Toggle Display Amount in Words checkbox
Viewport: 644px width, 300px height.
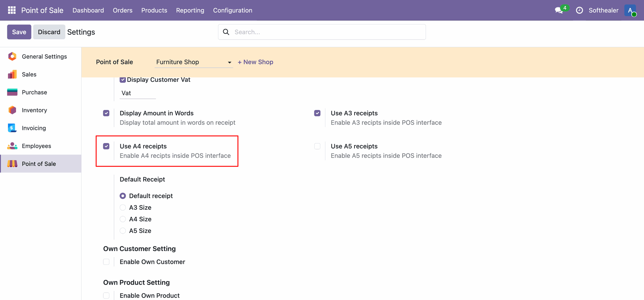(106, 113)
